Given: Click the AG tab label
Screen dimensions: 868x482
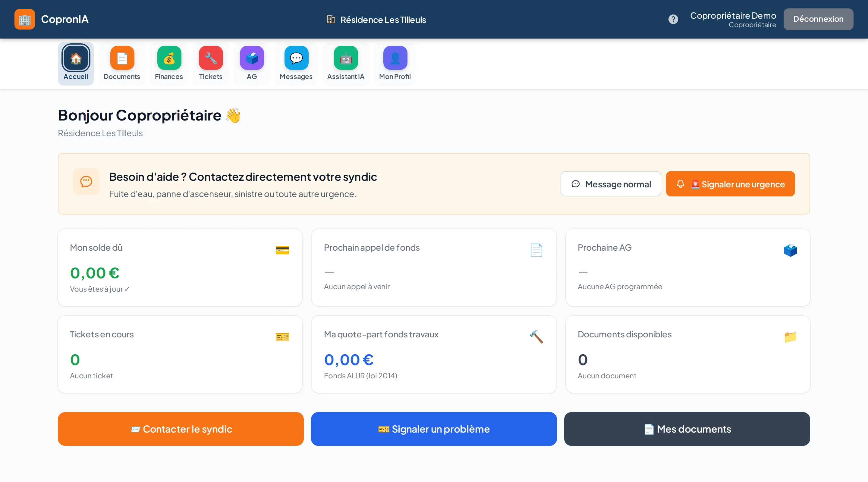Looking at the screenshot, I should (x=252, y=77).
